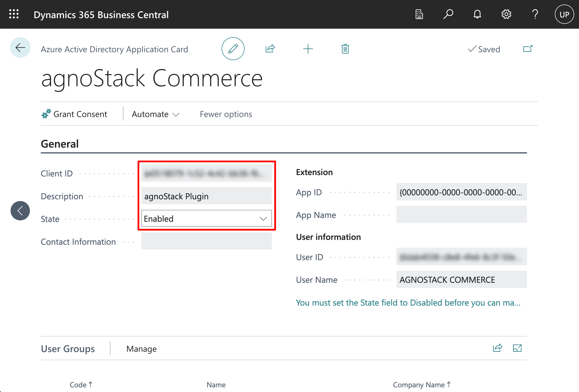Create a new record with plus icon
Viewport: 579px width, 392px height.
(x=308, y=49)
